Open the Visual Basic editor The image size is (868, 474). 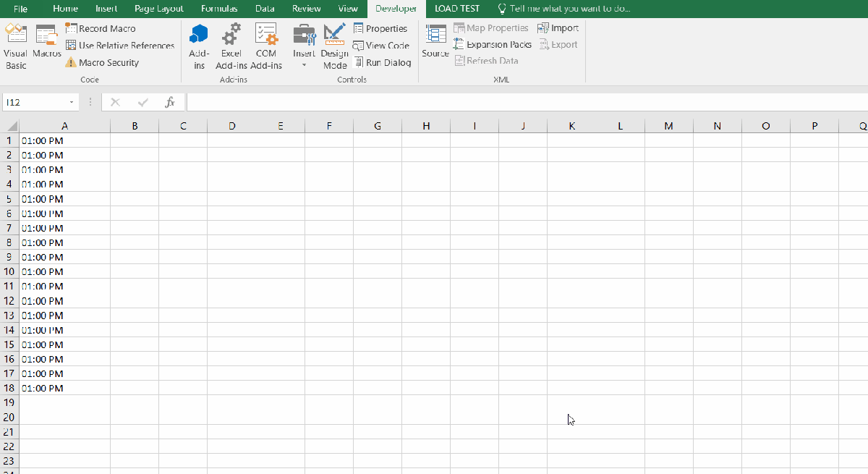tap(16, 46)
